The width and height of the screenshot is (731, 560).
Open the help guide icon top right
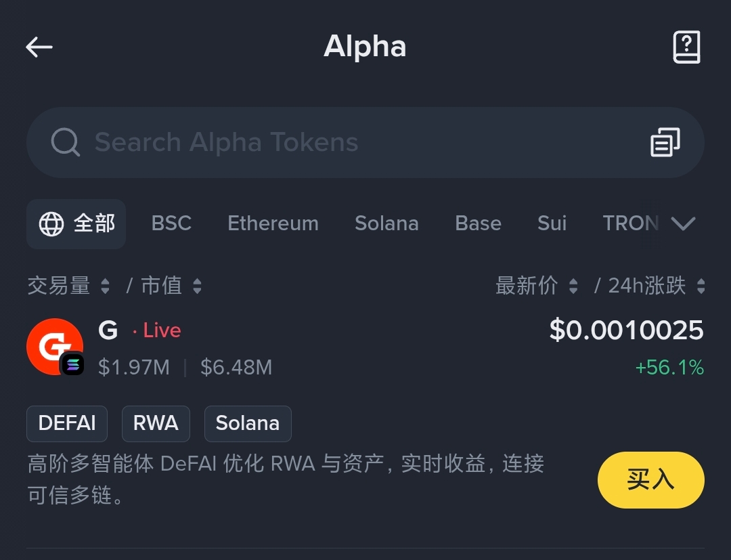[686, 46]
